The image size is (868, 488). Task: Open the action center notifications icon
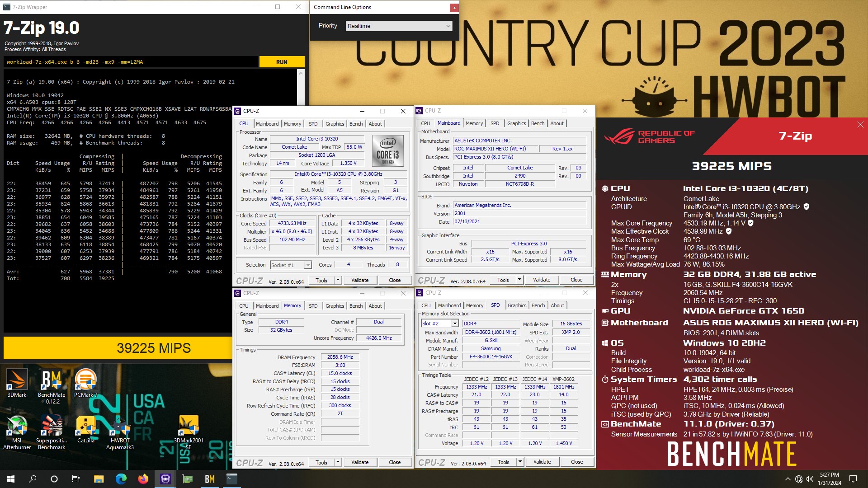click(853, 479)
